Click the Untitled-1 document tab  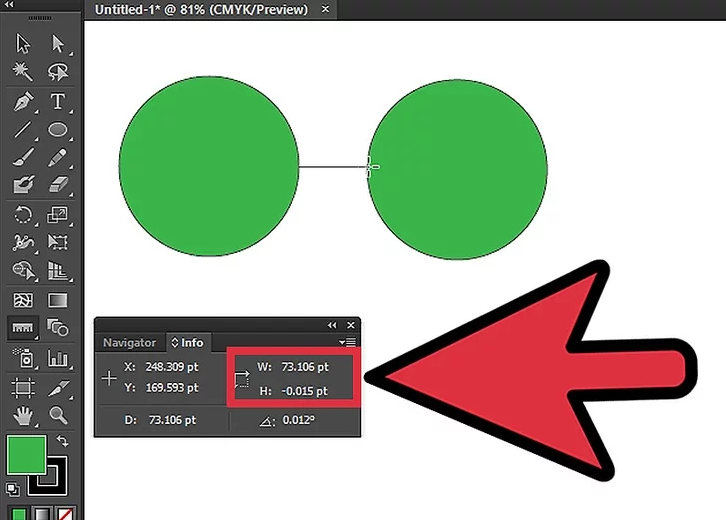(x=201, y=9)
